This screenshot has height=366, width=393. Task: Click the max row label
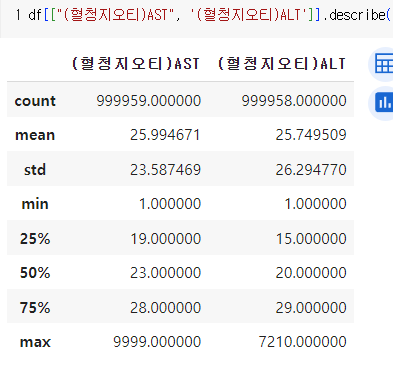click(35, 342)
